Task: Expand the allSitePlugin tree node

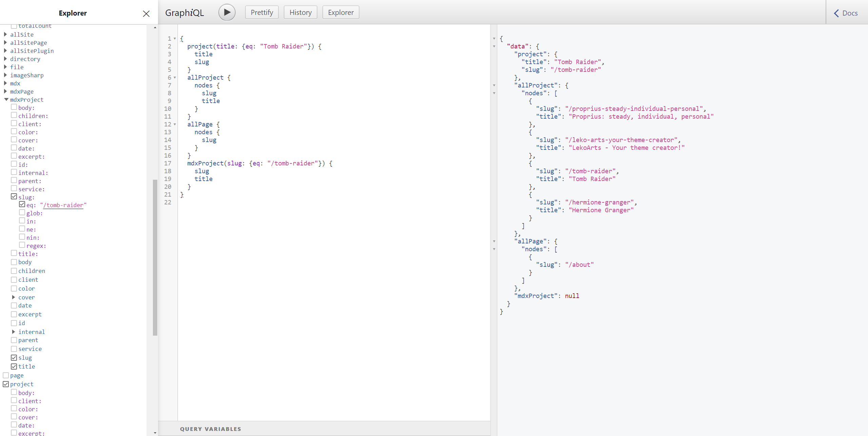Action: [x=5, y=51]
